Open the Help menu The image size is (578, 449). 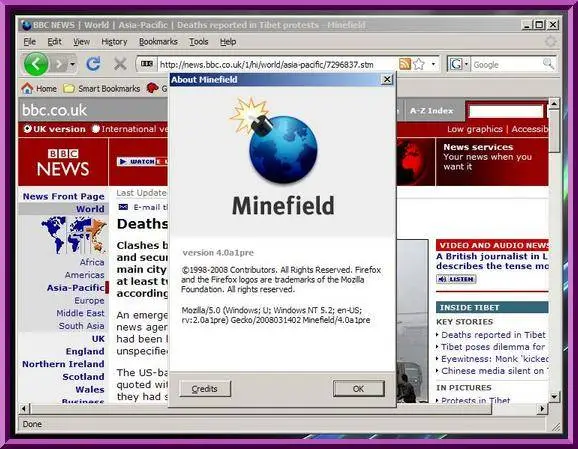click(228, 42)
